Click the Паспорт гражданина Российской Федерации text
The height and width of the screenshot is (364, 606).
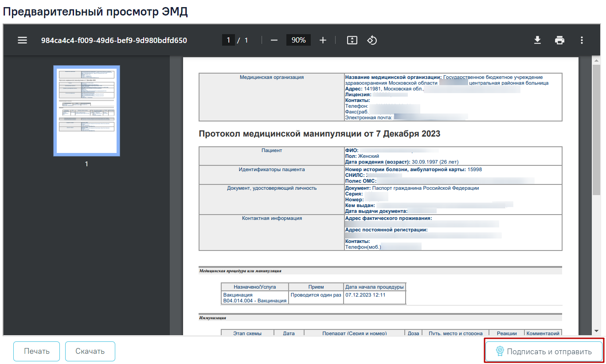(x=426, y=188)
